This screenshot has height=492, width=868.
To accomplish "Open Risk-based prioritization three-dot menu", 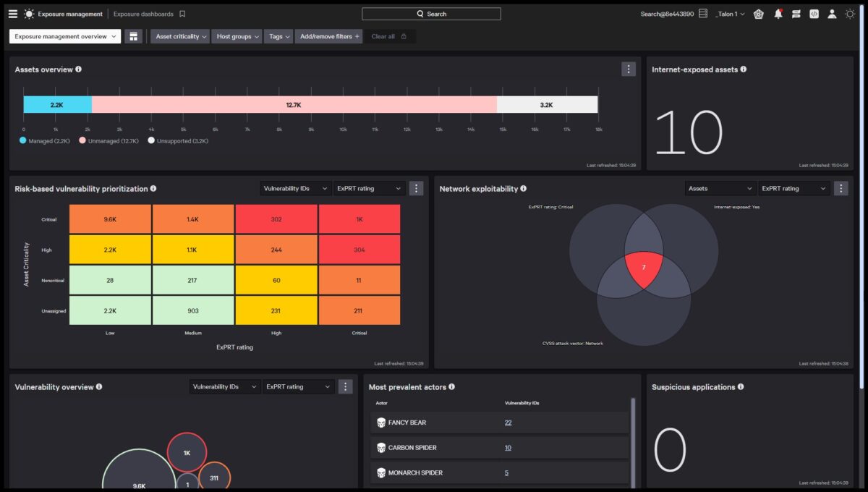I will [x=416, y=188].
